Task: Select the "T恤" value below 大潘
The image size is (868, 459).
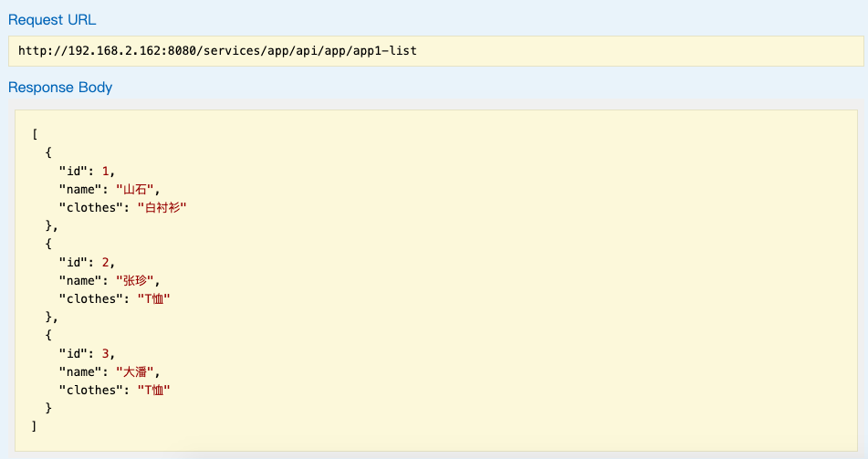Action: (x=154, y=391)
